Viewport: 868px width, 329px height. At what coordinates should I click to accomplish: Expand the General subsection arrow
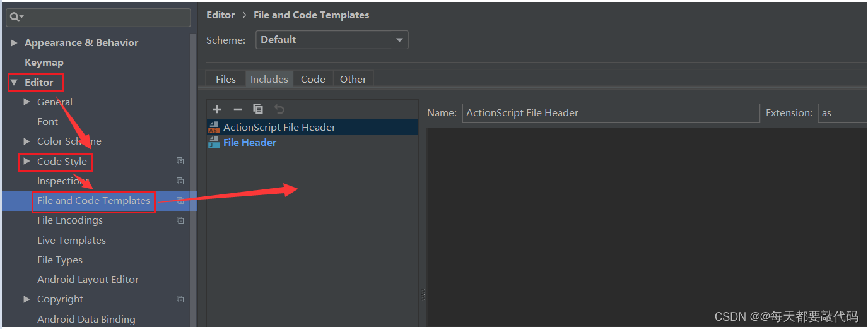tap(26, 102)
